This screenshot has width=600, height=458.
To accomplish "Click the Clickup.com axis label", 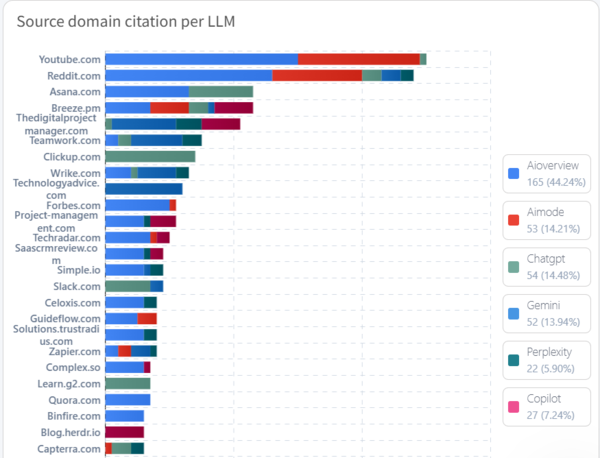I will coord(72,157).
